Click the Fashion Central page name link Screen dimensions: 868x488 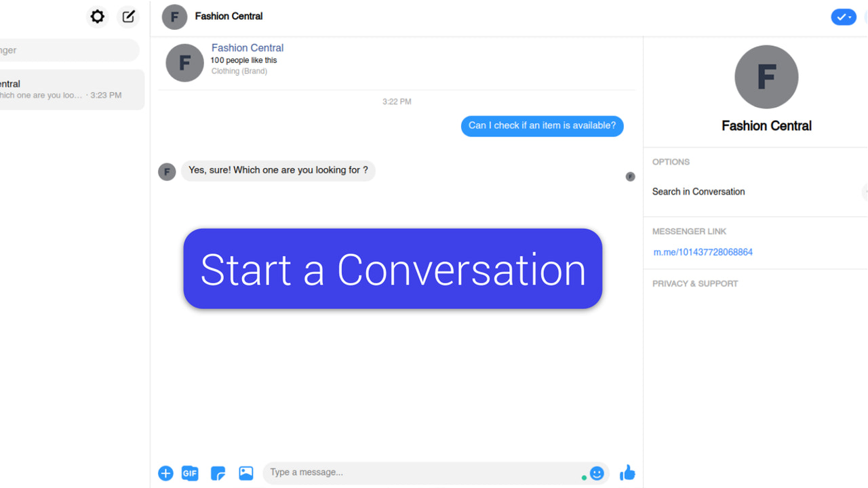point(248,47)
